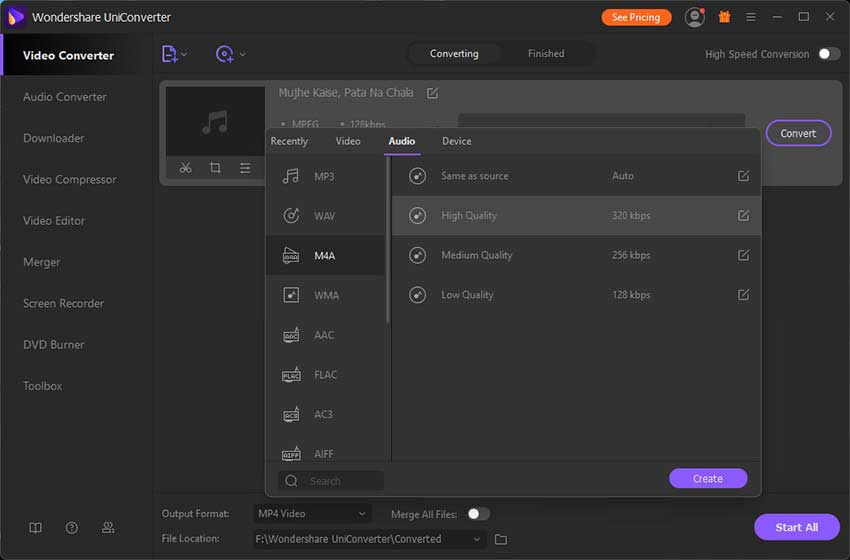The width and height of the screenshot is (850, 560).
Task: Edit the Medium Quality preset settings
Action: point(743,255)
